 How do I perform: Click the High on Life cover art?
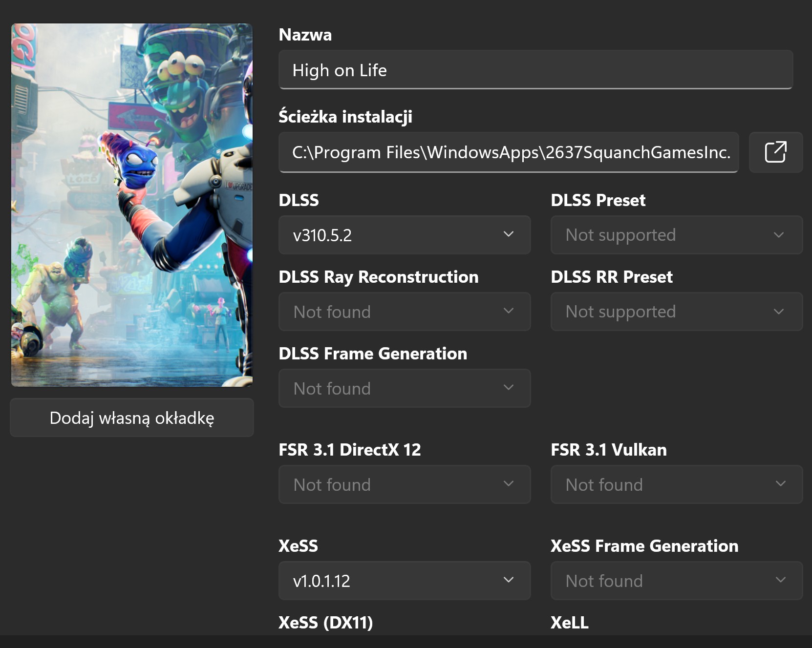point(132,205)
